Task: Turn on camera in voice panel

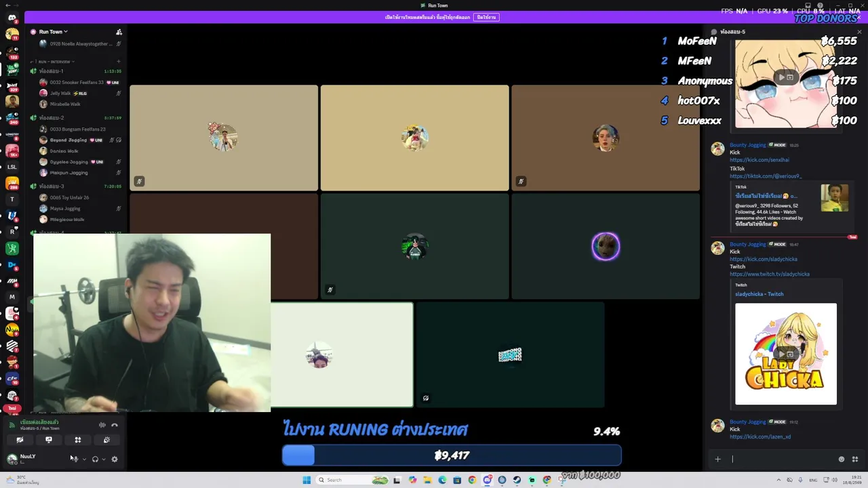Action: (x=20, y=441)
